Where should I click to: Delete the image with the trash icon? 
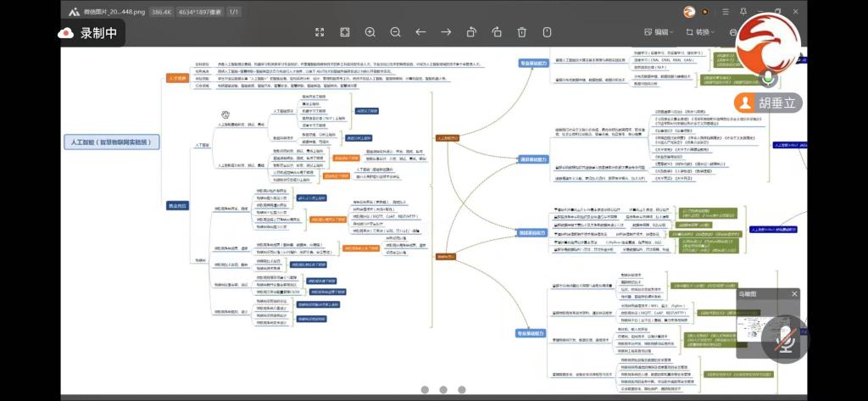522,32
